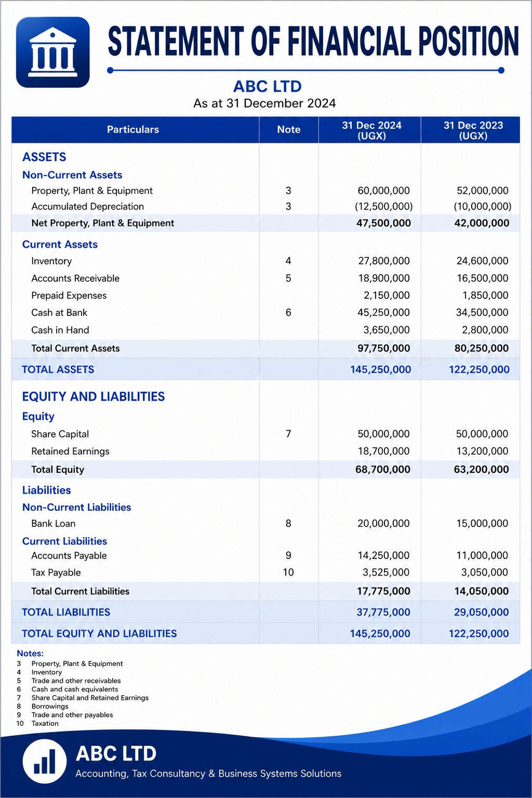Click the 2,150,000 prepaid value
Image resolution: width=532 pixels, height=798 pixels.
pos(387,296)
